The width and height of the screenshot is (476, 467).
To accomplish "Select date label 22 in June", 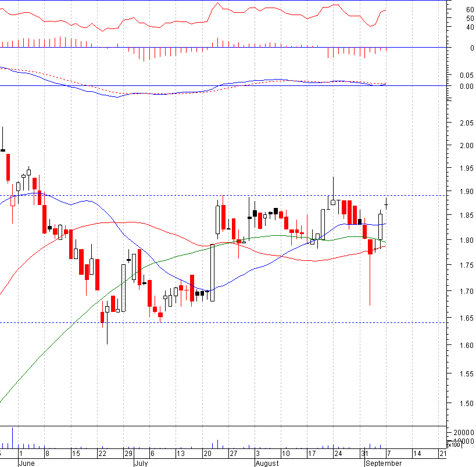I will coord(102,454).
